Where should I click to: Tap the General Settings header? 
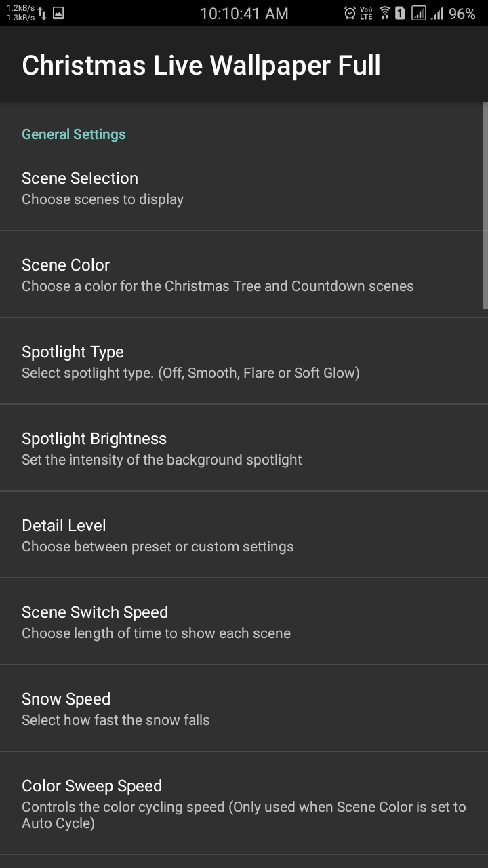[74, 134]
